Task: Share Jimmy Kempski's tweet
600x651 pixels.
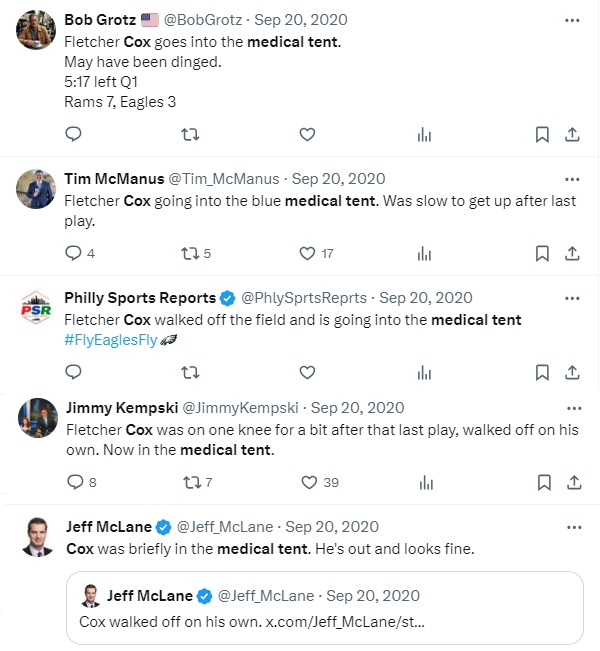Action: [573, 482]
